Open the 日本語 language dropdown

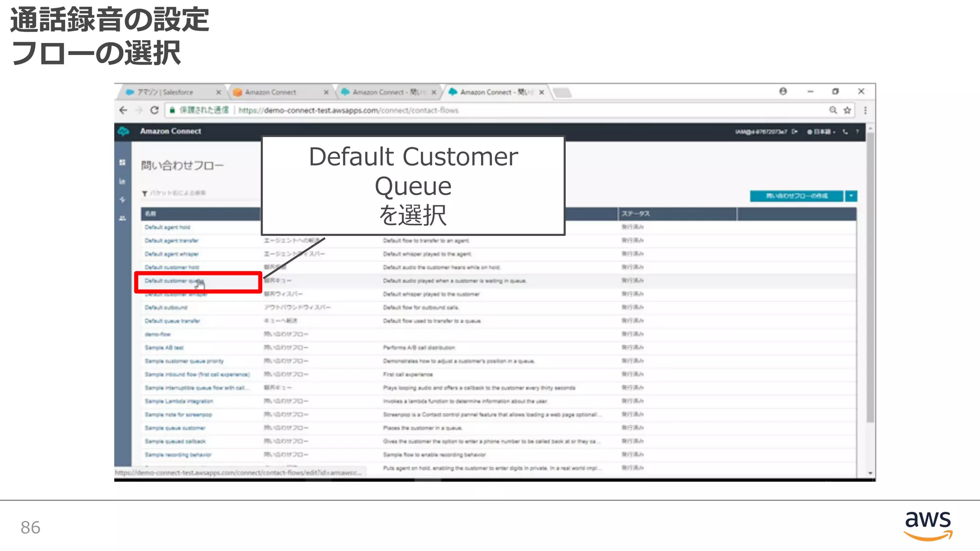pos(821,132)
